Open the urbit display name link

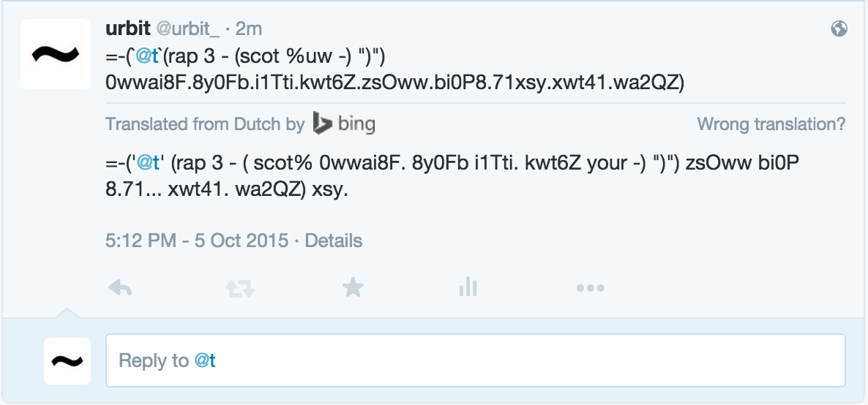128,29
